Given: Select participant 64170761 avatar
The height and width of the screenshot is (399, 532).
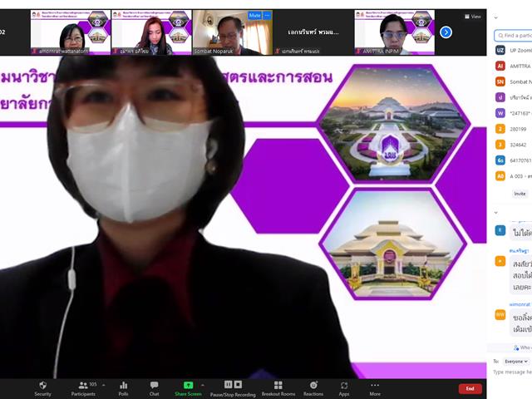Looking at the screenshot, I should 500,160.
